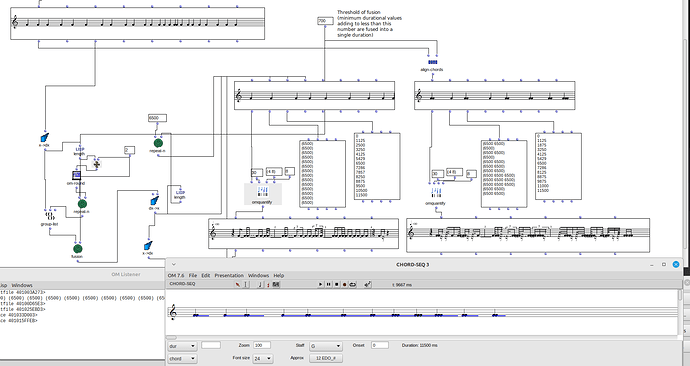Open the Windows menu
This screenshot has height=366, width=690.
pyautogui.click(x=258, y=275)
